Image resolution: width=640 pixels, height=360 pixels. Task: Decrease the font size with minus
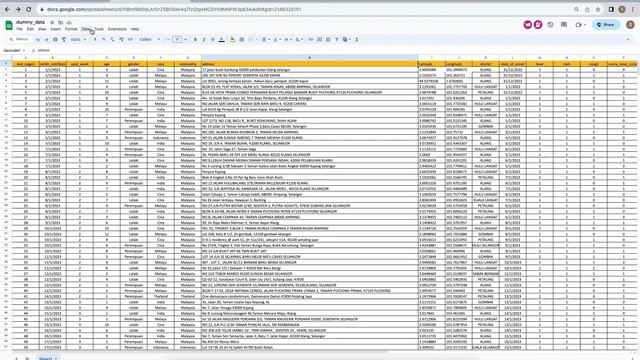tap(168, 40)
